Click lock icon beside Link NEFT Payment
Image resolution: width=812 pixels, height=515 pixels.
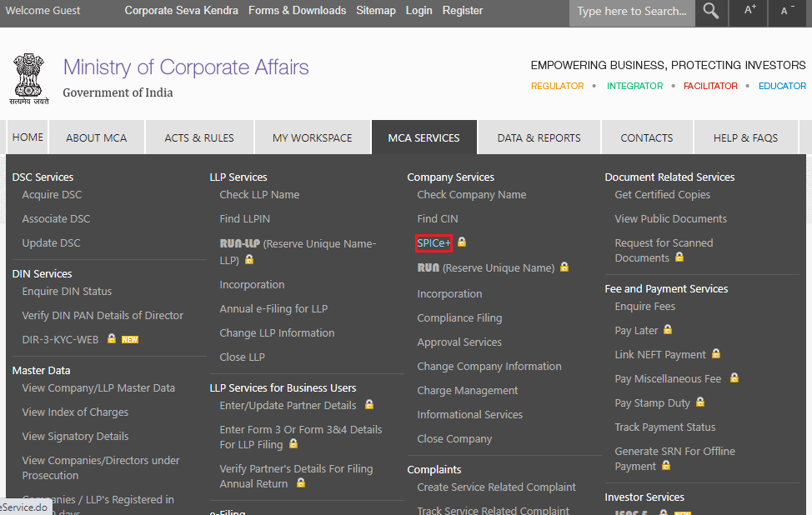pyautogui.click(x=715, y=353)
